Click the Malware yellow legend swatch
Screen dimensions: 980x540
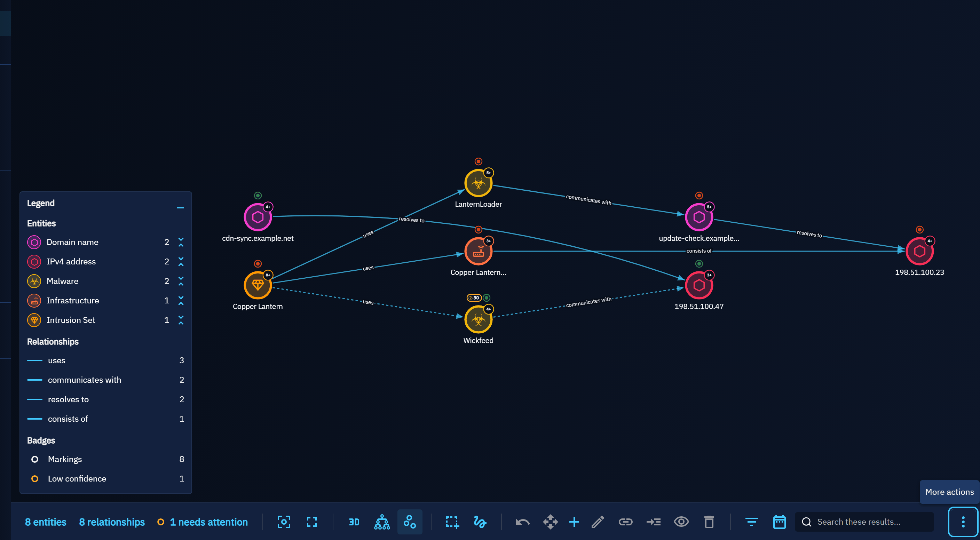coord(34,281)
